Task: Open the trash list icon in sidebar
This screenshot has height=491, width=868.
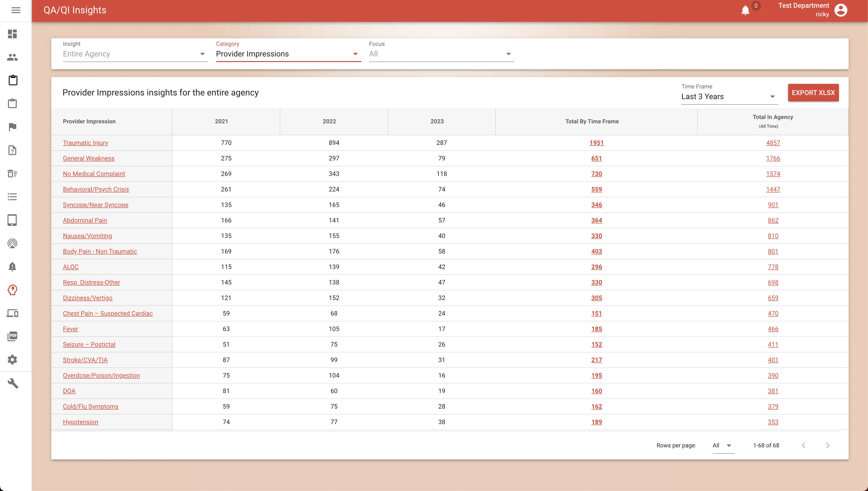Action: pos(12,173)
